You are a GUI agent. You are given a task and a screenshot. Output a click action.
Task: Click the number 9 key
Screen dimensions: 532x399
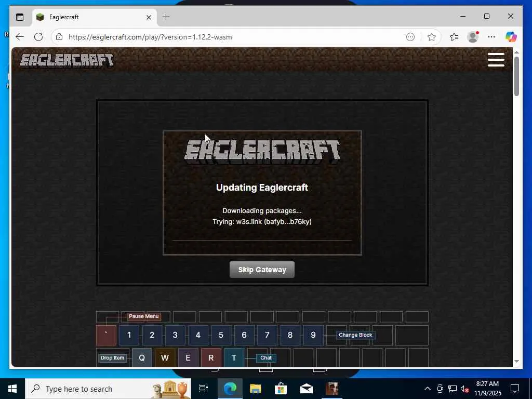[x=313, y=335]
